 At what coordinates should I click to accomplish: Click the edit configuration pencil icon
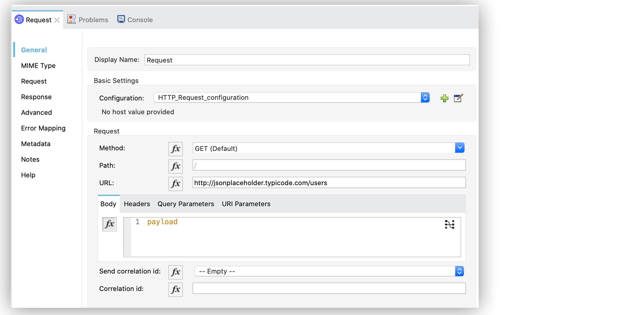[458, 98]
